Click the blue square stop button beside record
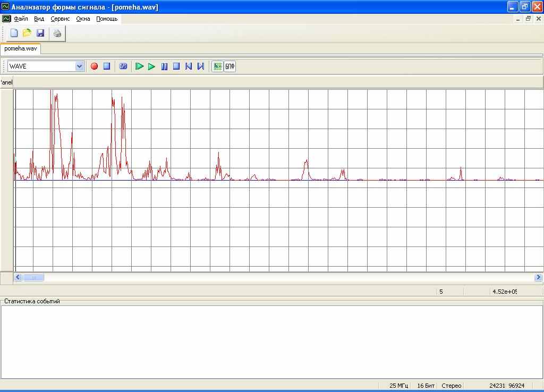This screenshot has height=392, width=544. (x=107, y=66)
